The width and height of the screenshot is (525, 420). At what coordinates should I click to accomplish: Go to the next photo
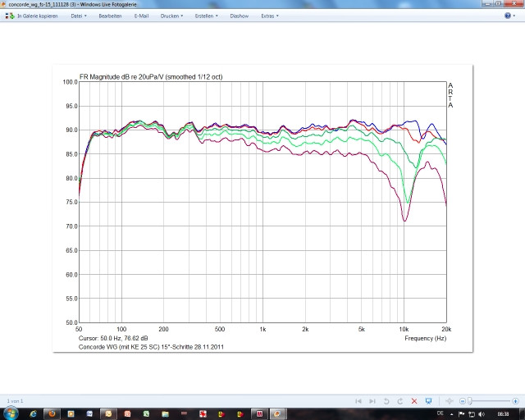(372, 401)
